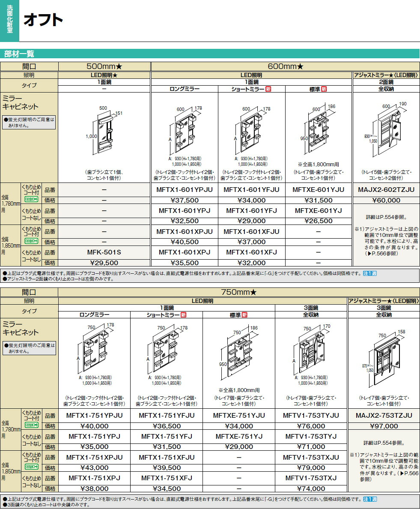Select product number MFTX1-601YPJU

click(x=185, y=189)
